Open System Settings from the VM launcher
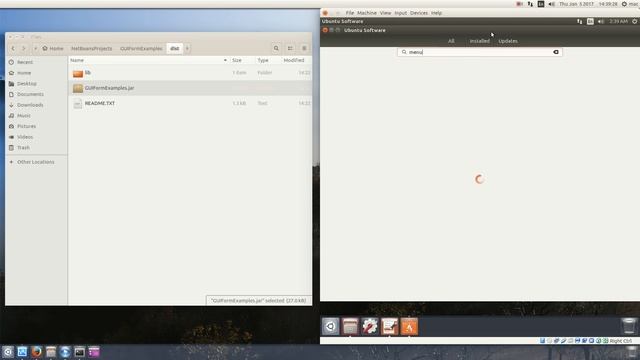The image size is (640, 360). pos(369,327)
